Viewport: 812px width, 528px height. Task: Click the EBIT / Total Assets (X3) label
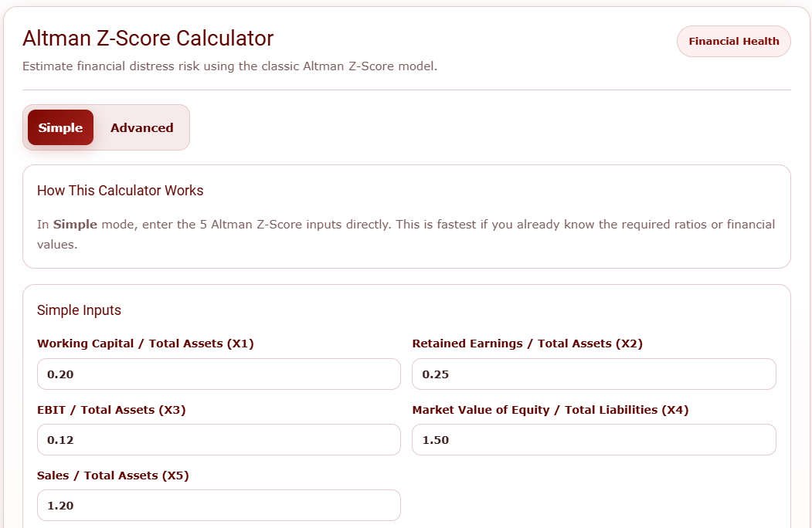pos(111,410)
